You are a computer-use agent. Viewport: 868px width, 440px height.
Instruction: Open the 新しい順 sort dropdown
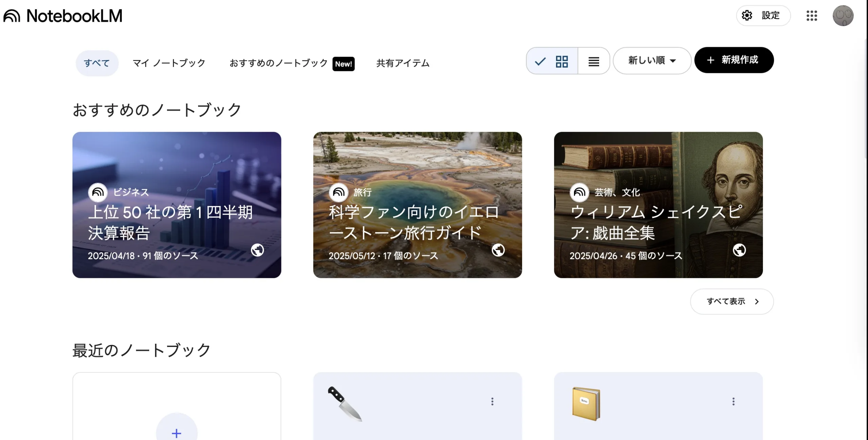click(652, 60)
